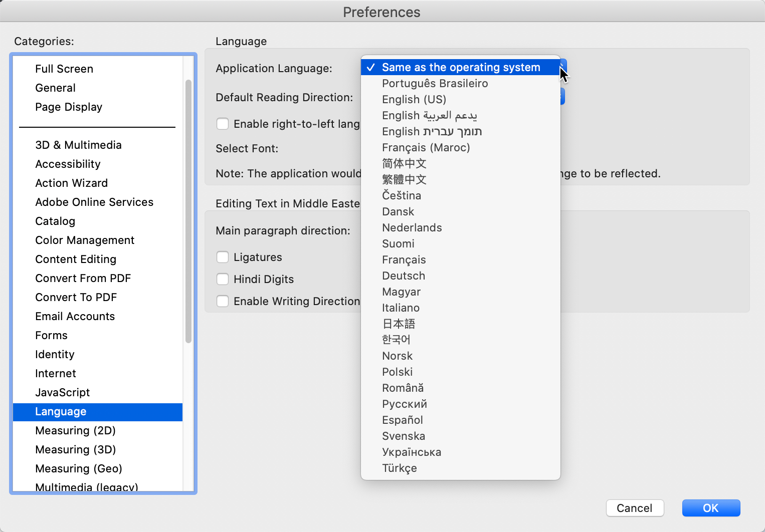Switch to the Accessibility category
This screenshot has height=532, width=765.
68,164
